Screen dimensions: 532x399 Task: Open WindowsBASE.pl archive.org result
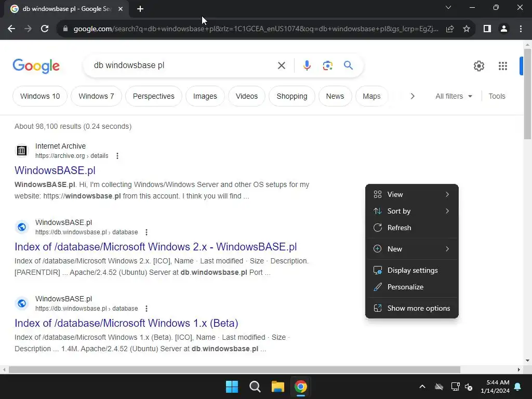55,170
